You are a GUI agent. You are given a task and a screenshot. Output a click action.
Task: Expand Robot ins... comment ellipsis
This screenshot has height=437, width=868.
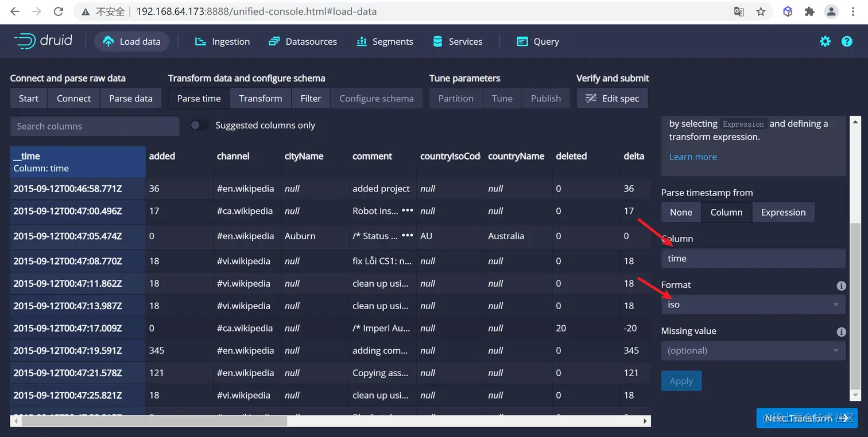tap(408, 210)
